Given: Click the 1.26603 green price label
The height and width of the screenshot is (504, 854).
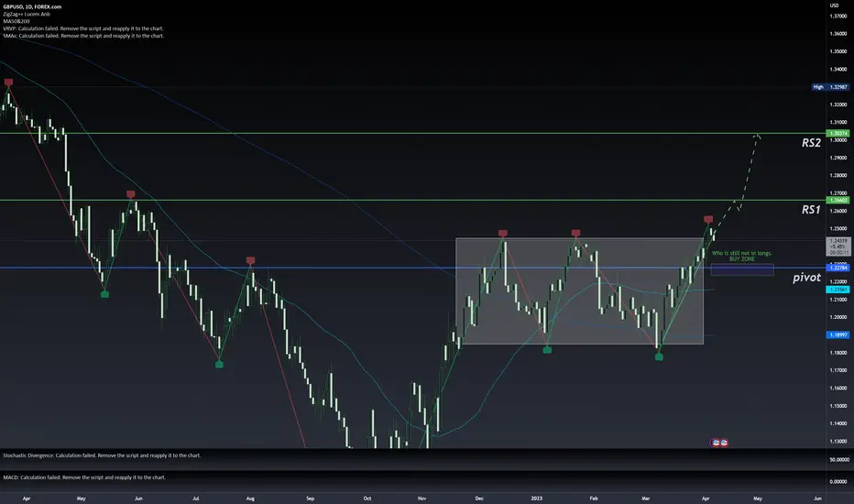Looking at the screenshot, I should click(x=838, y=200).
